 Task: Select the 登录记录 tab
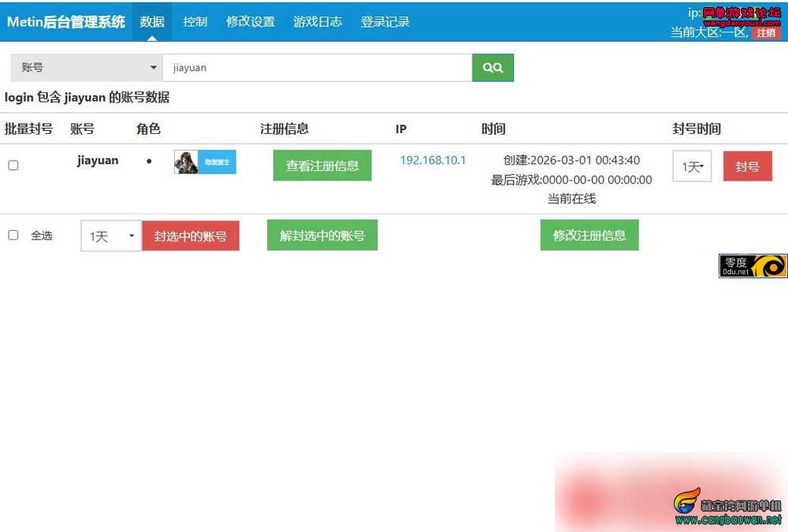coord(385,21)
